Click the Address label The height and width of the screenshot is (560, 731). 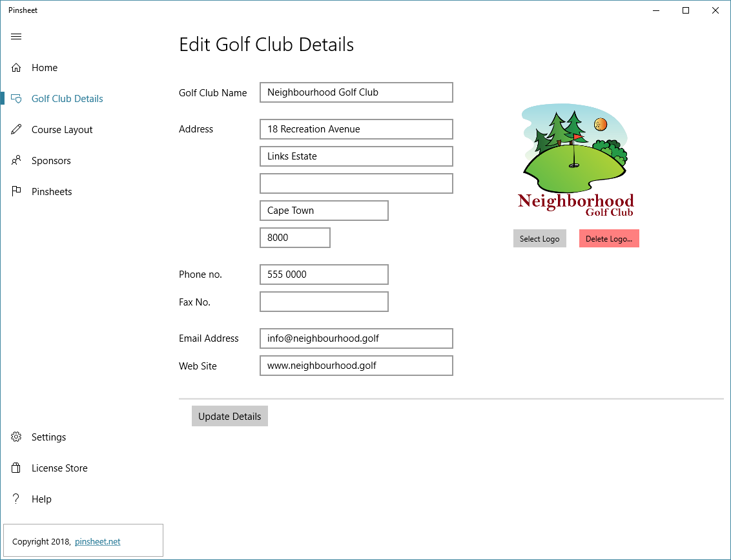tap(196, 129)
